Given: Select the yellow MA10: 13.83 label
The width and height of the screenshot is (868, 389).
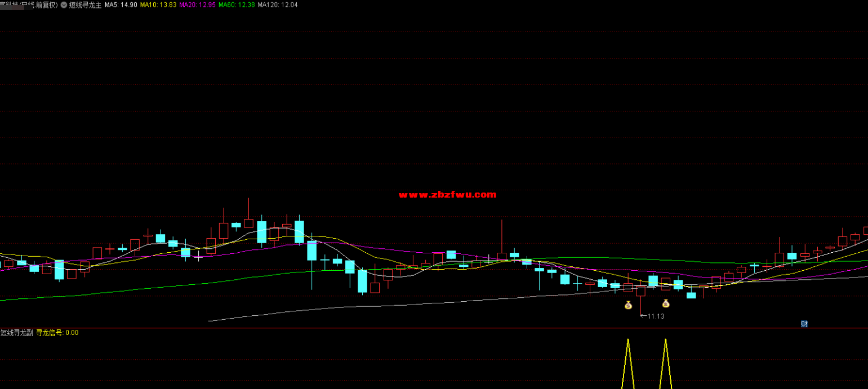Looking at the screenshot, I should pyautogui.click(x=158, y=5).
